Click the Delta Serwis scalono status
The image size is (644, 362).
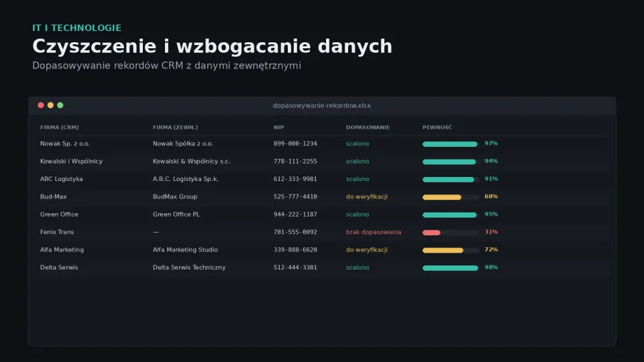click(x=358, y=267)
